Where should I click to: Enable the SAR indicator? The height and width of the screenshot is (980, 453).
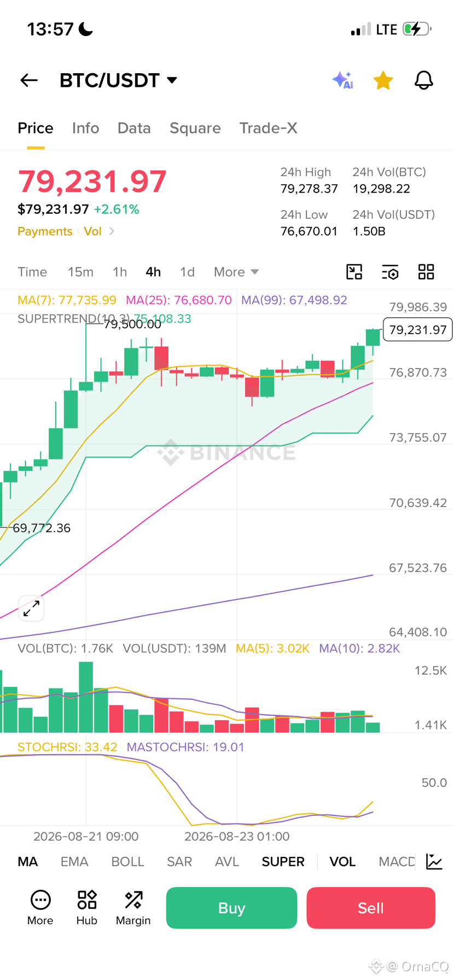(x=179, y=862)
